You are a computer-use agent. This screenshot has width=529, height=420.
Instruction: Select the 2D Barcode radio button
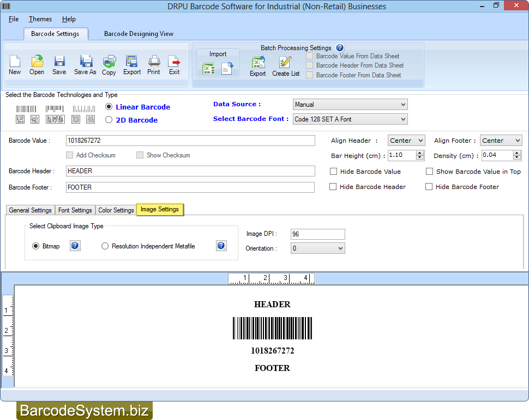[x=109, y=120]
